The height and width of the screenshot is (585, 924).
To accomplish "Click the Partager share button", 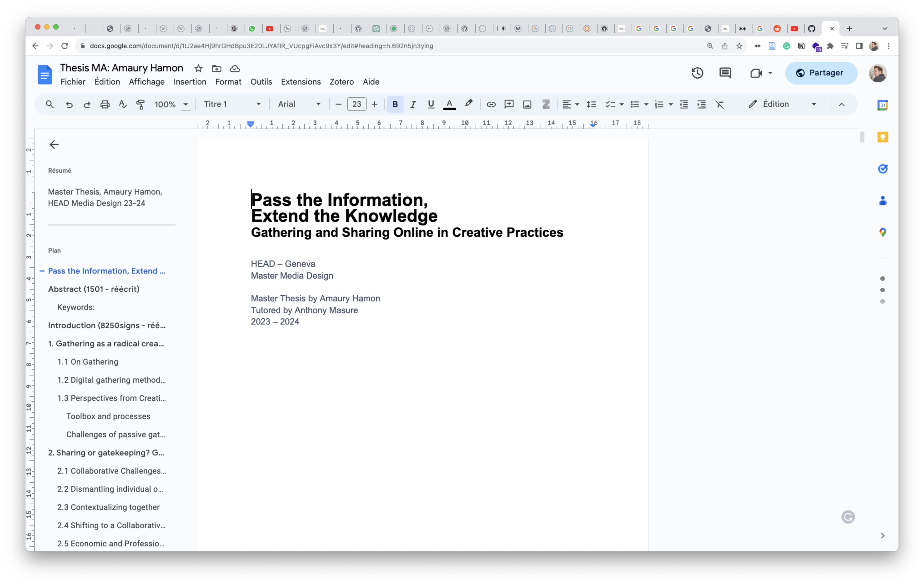I will [821, 73].
